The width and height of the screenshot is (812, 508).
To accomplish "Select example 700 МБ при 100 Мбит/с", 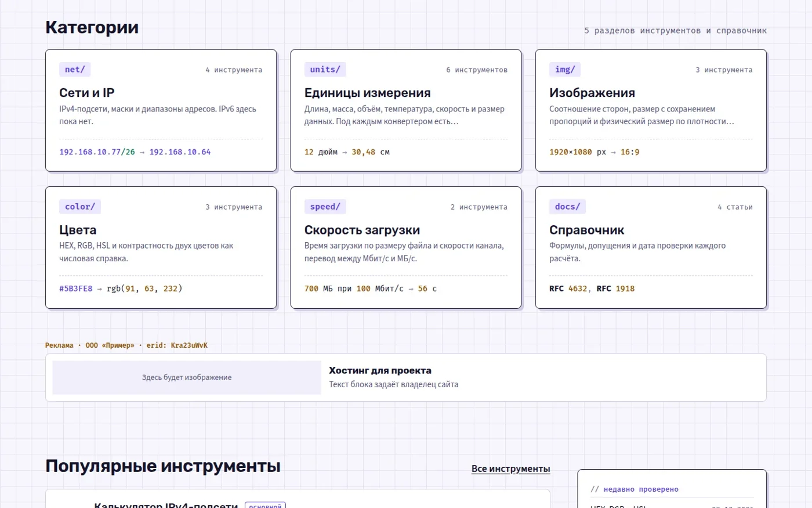I will [x=354, y=289].
